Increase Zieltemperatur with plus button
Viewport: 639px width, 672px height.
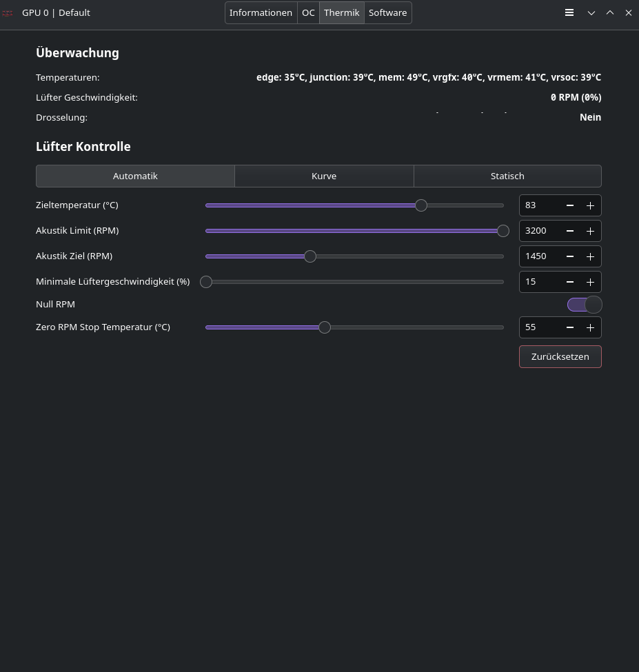pyautogui.click(x=590, y=205)
